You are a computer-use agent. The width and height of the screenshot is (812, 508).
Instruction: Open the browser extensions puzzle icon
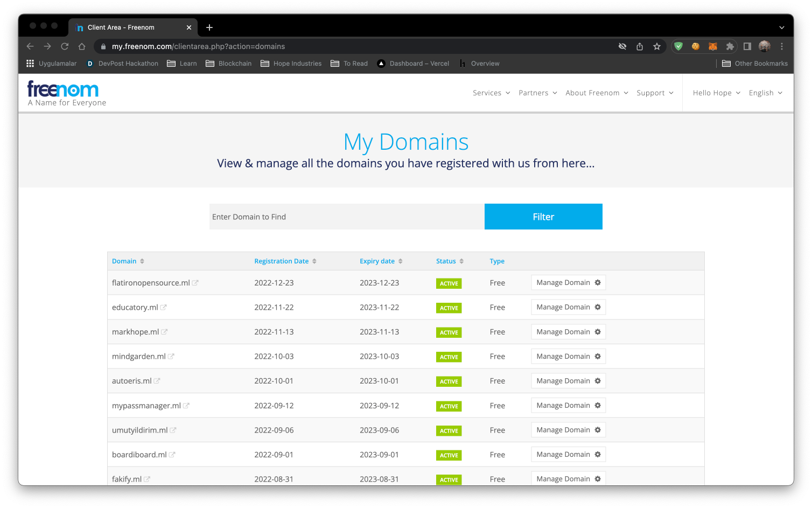click(730, 46)
